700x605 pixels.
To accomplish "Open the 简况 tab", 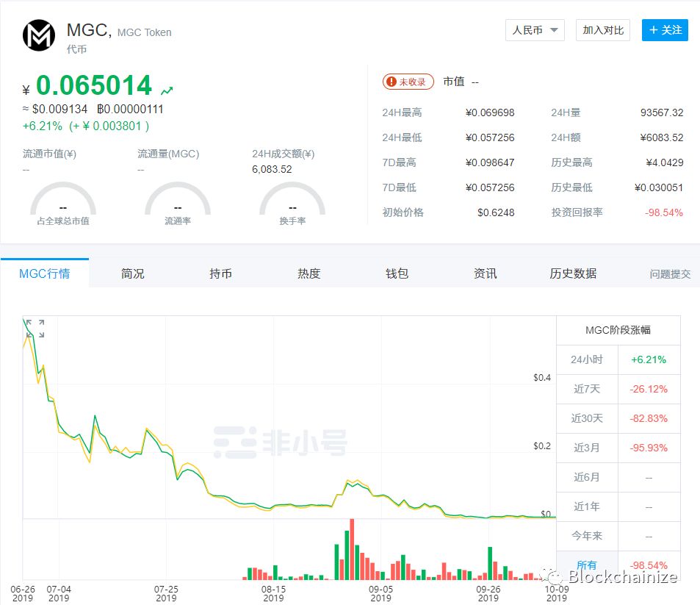I will click(x=133, y=273).
